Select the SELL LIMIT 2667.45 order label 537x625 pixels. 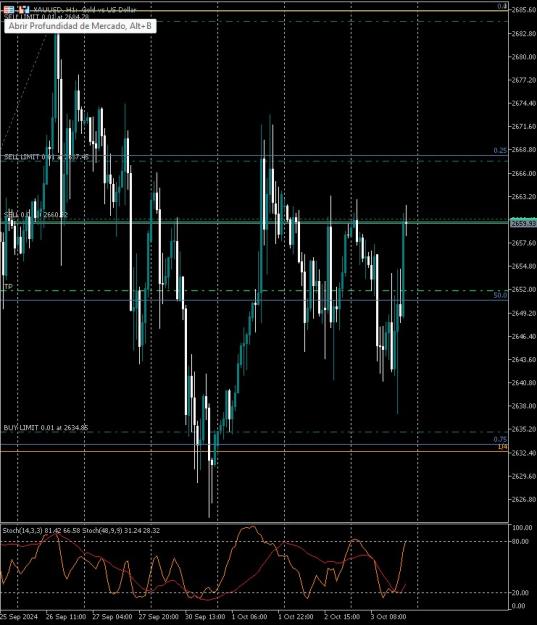click(46, 157)
